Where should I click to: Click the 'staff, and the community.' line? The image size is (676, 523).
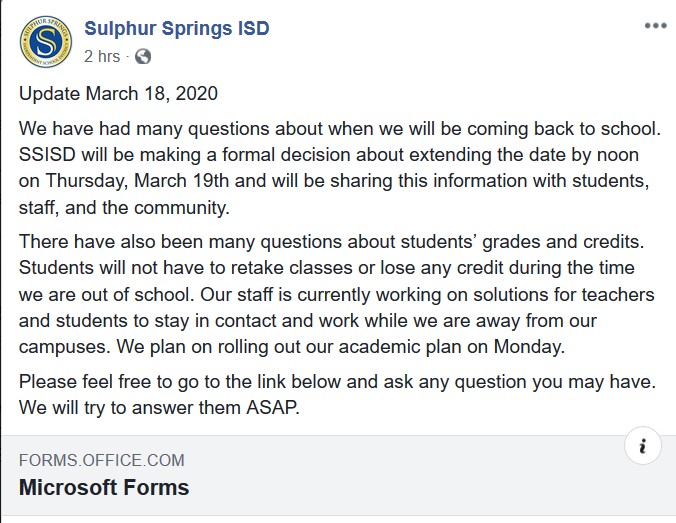tap(124, 208)
